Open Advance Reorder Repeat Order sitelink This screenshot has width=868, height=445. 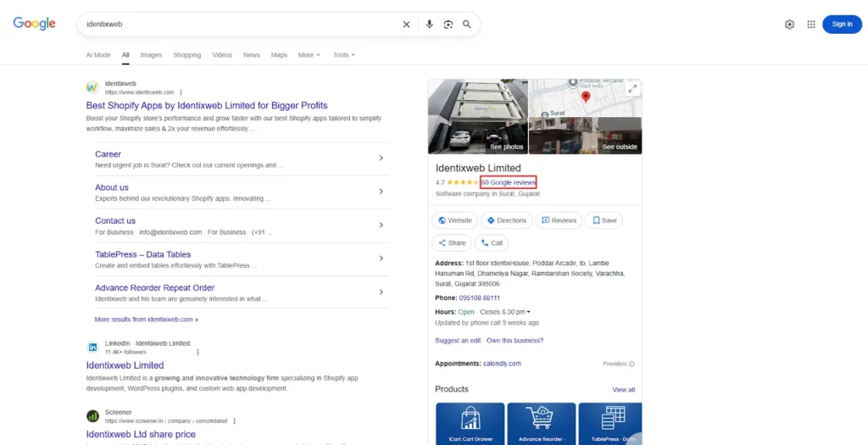[154, 287]
